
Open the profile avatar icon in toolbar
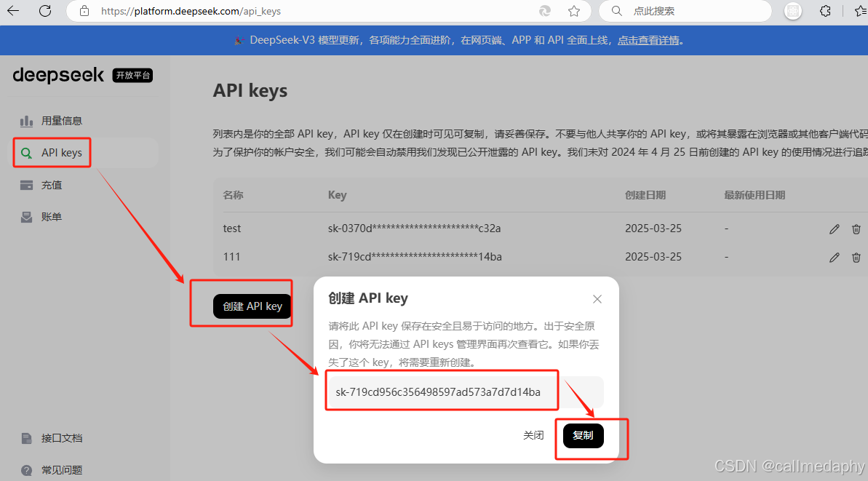pyautogui.click(x=793, y=11)
